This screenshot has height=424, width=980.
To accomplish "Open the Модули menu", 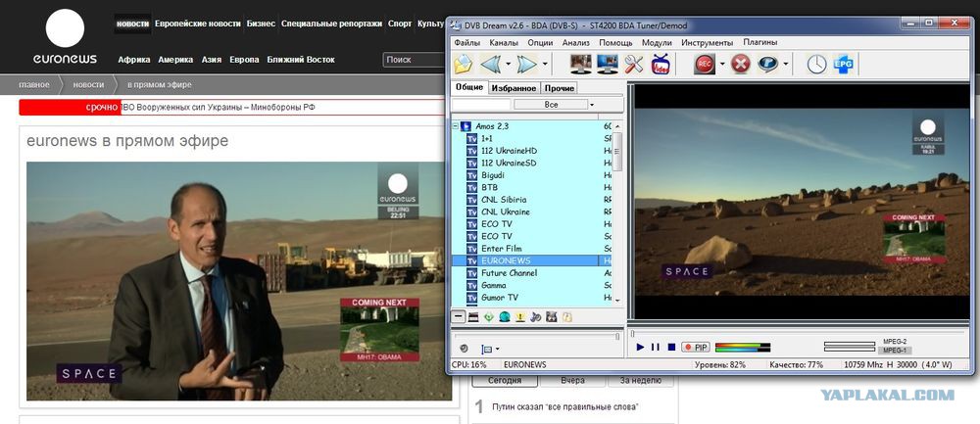I will (x=657, y=42).
